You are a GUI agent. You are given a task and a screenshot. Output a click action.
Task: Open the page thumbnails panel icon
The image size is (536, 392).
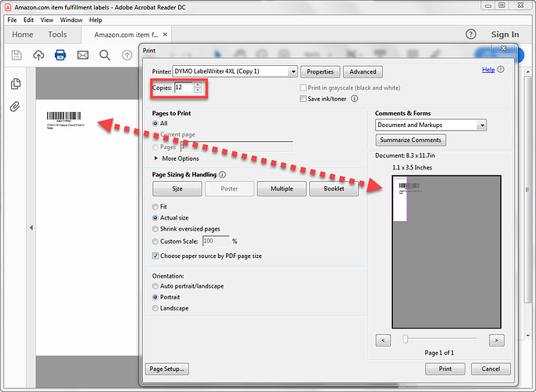point(16,84)
